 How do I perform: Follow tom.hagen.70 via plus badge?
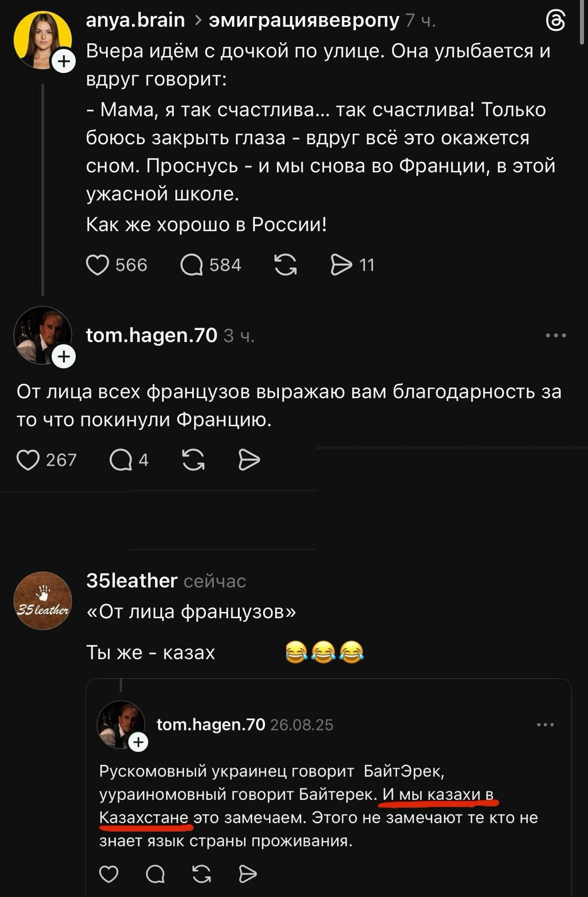[x=64, y=357]
